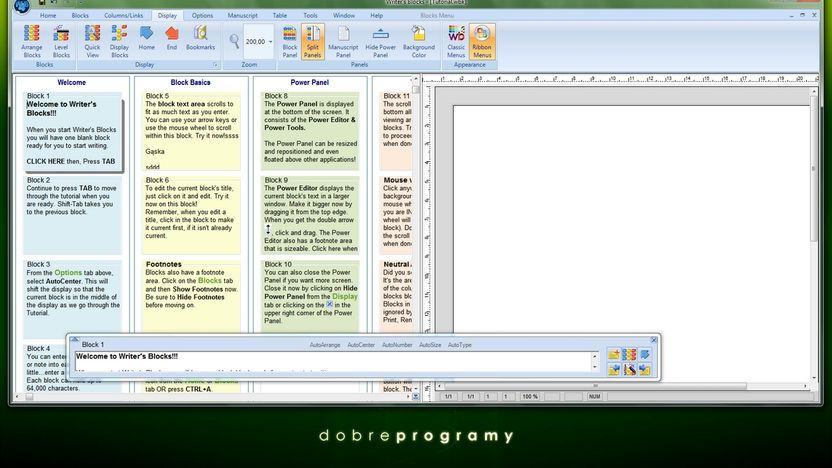Toggle AutoSize in Power Panel

click(430, 345)
